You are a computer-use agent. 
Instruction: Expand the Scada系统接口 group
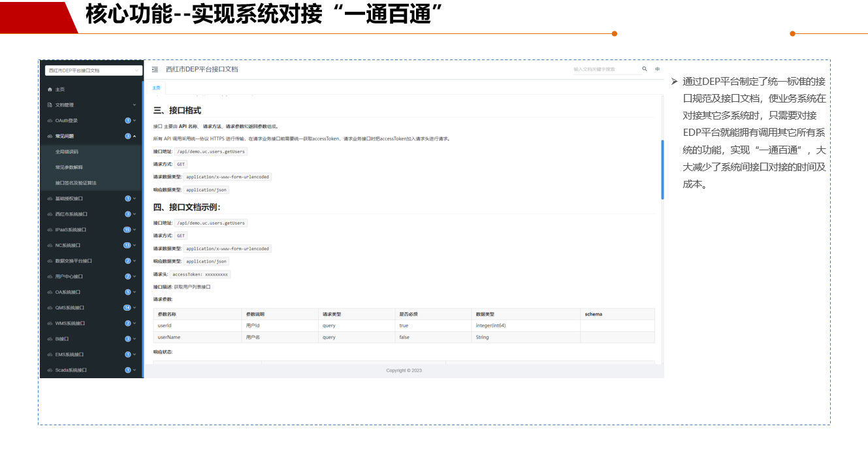[x=91, y=370]
